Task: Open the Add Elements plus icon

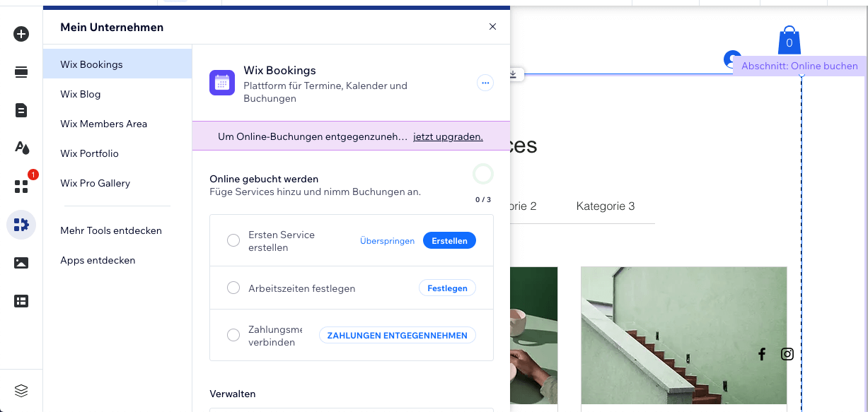Action: (21, 34)
